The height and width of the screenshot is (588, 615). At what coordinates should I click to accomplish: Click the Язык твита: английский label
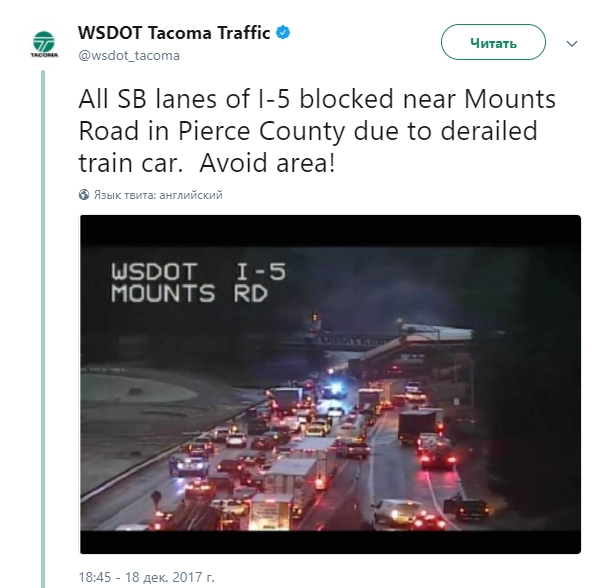point(158,195)
